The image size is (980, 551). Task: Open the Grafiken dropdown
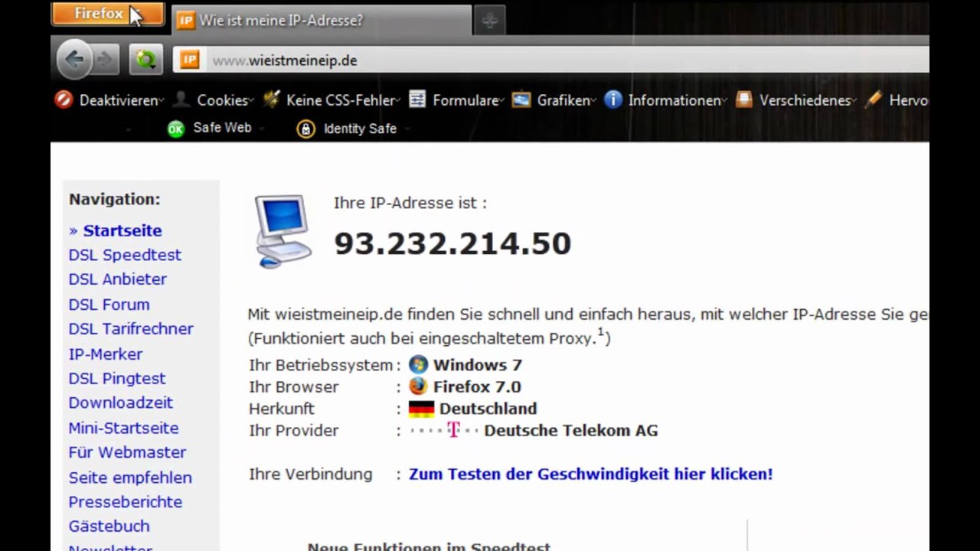[566, 100]
